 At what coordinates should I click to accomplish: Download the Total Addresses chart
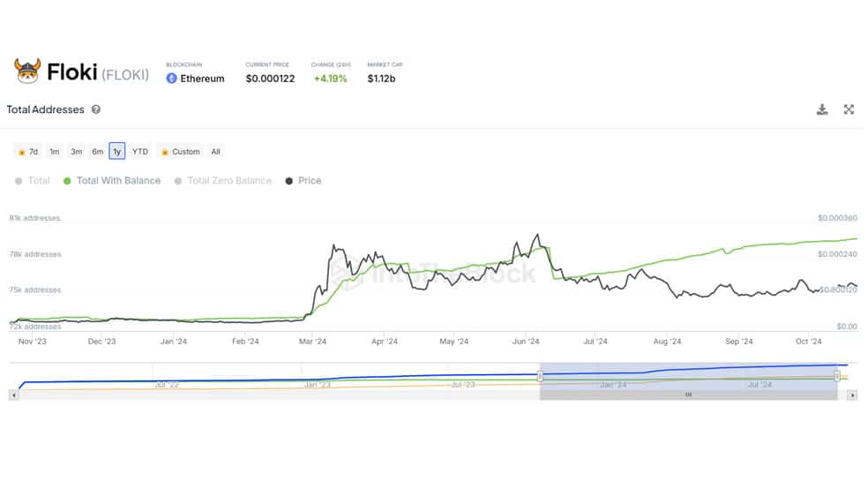822,109
